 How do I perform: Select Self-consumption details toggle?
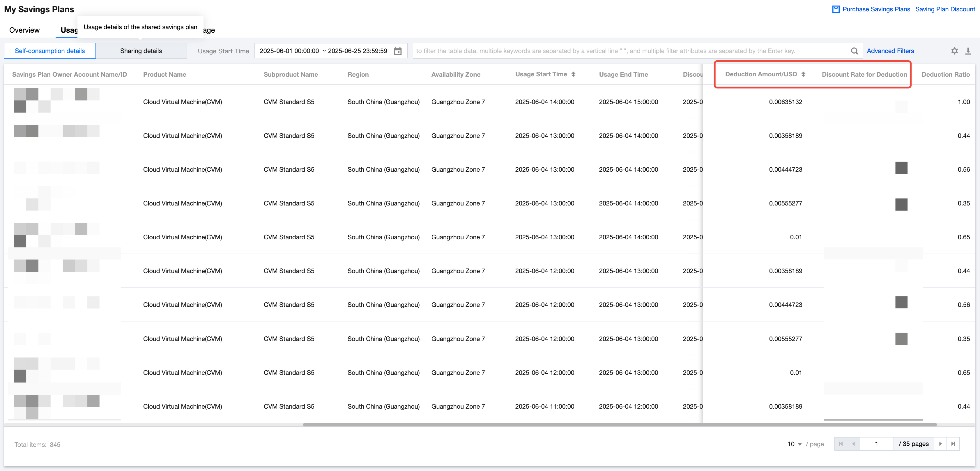pos(50,51)
